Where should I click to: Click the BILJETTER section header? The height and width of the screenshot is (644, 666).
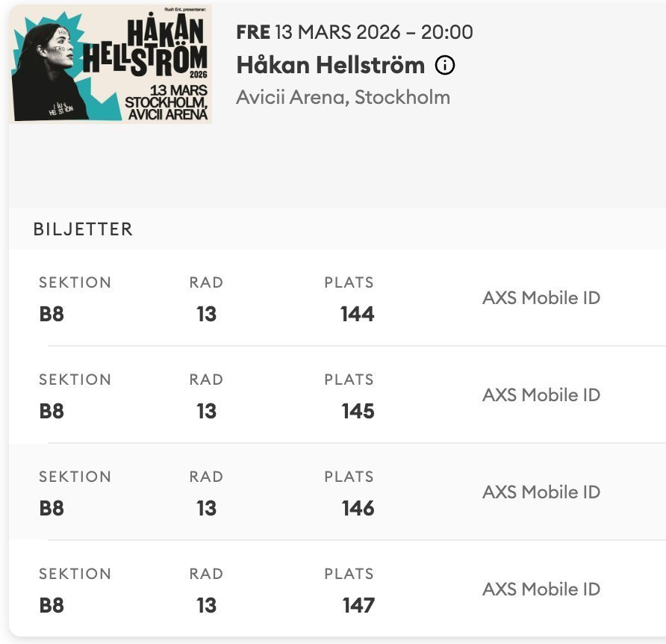(x=83, y=229)
